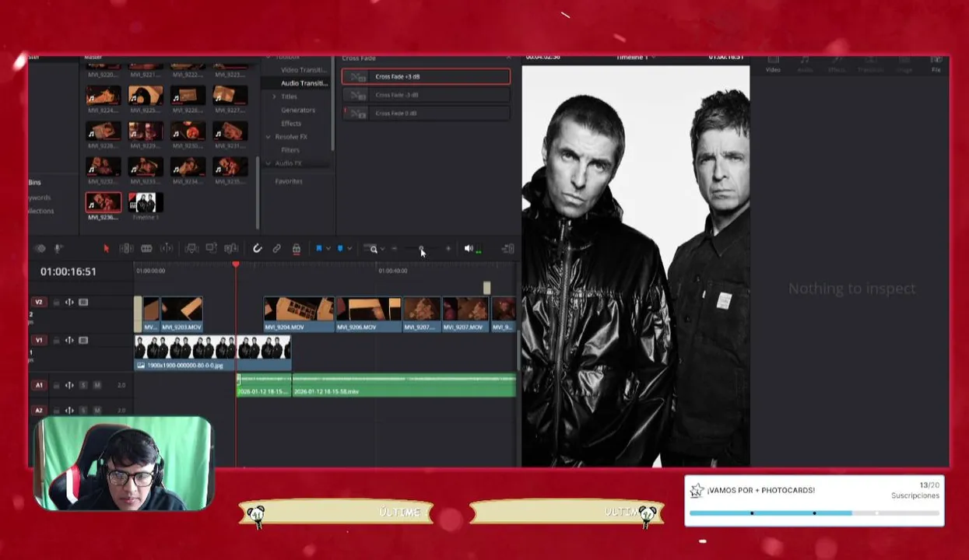Select the Cross Fade -3 dB transition
The height and width of the screenshot is (560, 969).
tap(426, 95)
